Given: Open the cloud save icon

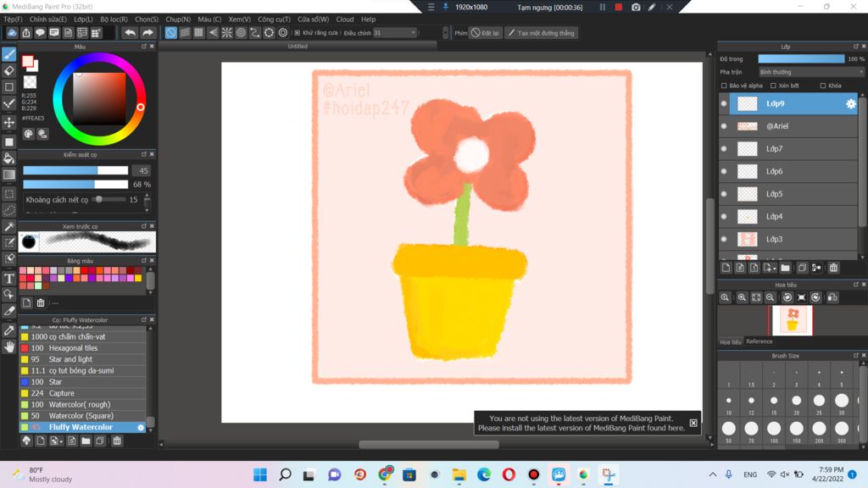Looking at the screenshot, I should pos(12,33).
